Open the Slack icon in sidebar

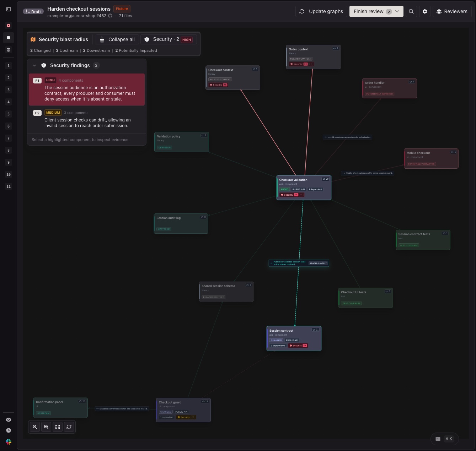pos(9,442)
